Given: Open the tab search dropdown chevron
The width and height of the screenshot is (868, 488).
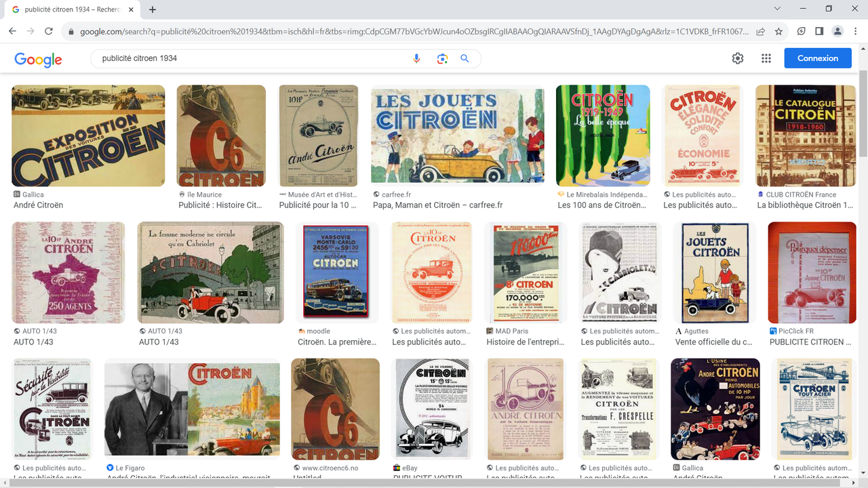Looking at the screenshot, I should [777, 9].
